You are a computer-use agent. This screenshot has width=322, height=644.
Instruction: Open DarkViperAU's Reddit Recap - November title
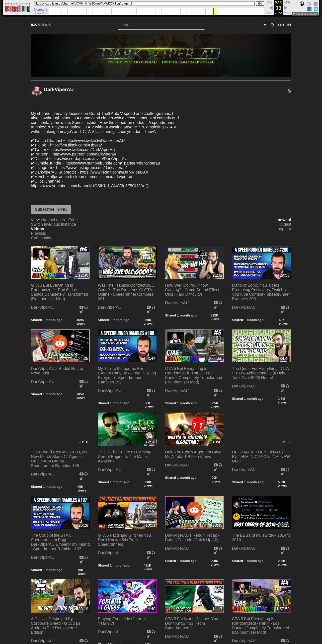tap(58, 371)
